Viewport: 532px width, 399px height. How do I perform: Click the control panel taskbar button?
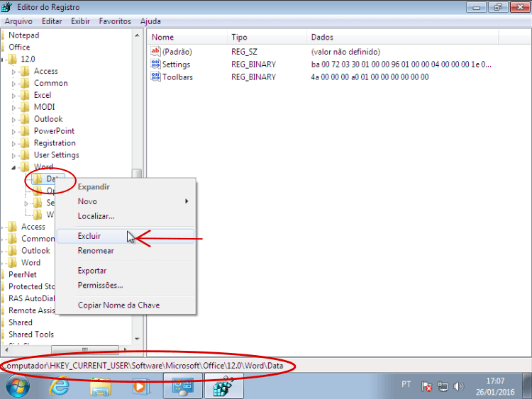point(183,386)
